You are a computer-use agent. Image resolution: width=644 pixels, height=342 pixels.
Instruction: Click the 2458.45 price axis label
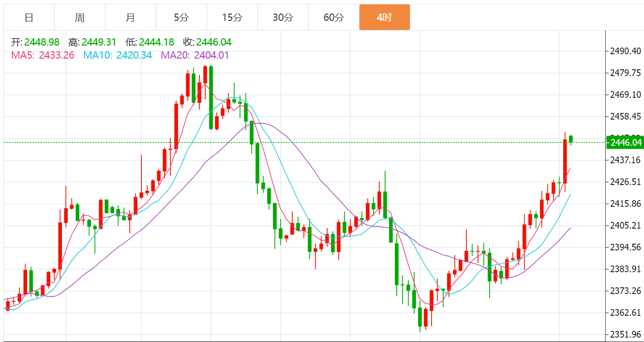(625, 116)
